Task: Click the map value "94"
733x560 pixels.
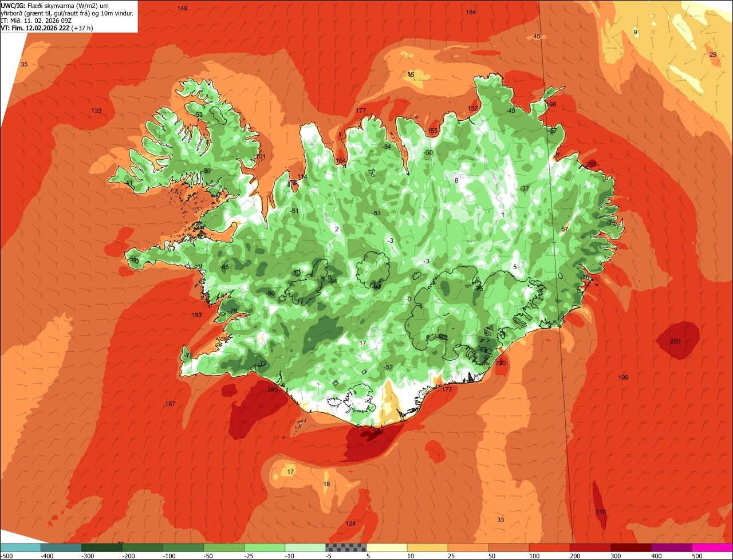Action: (x=333, y=281)
